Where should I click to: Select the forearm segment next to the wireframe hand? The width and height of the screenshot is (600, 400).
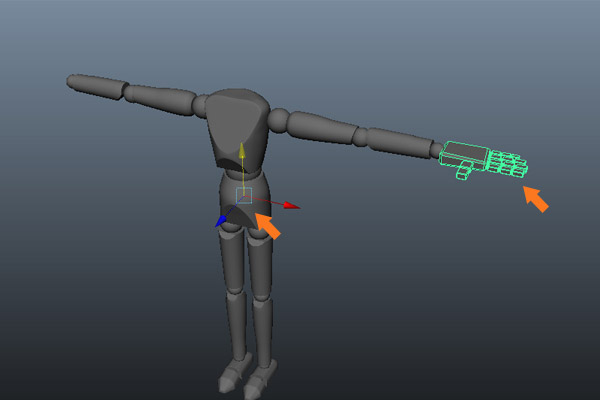(x=400, y=142)
